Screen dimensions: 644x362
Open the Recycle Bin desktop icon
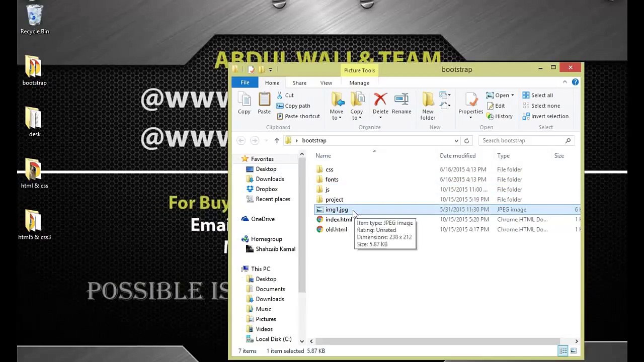[x=35, y=19]
